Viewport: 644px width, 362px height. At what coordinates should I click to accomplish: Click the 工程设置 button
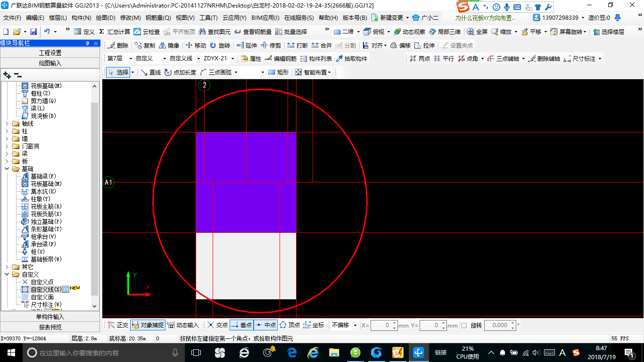point(50,53)
